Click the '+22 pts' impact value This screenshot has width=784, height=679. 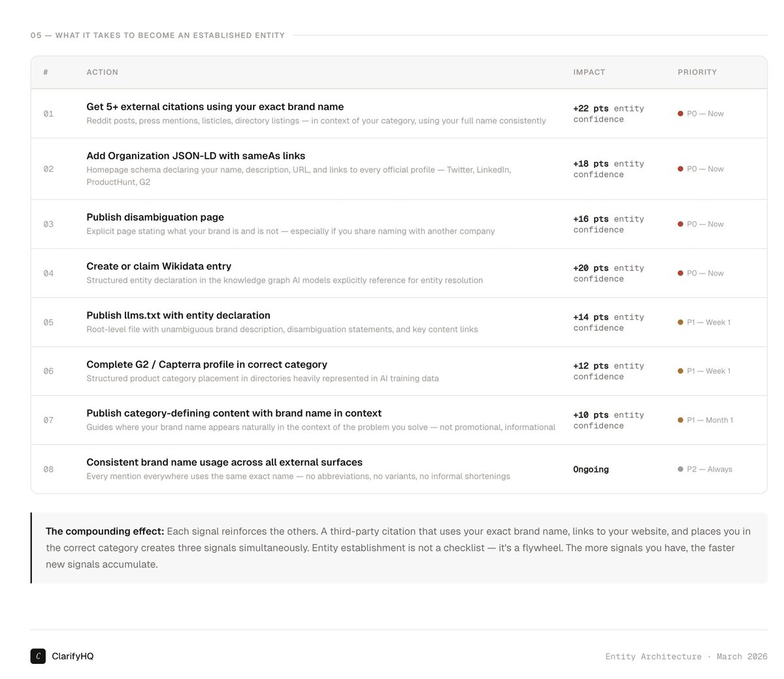591,108
